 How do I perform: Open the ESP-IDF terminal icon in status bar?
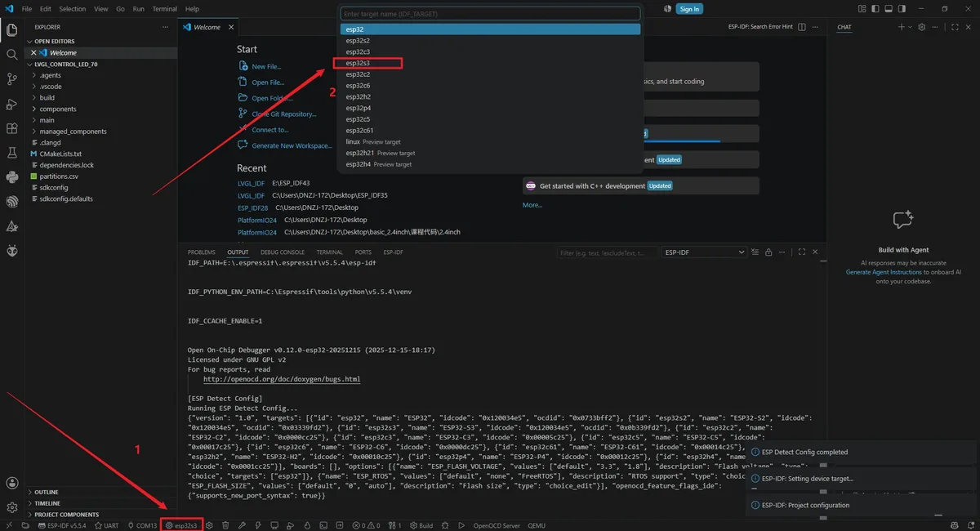point(322,525)
